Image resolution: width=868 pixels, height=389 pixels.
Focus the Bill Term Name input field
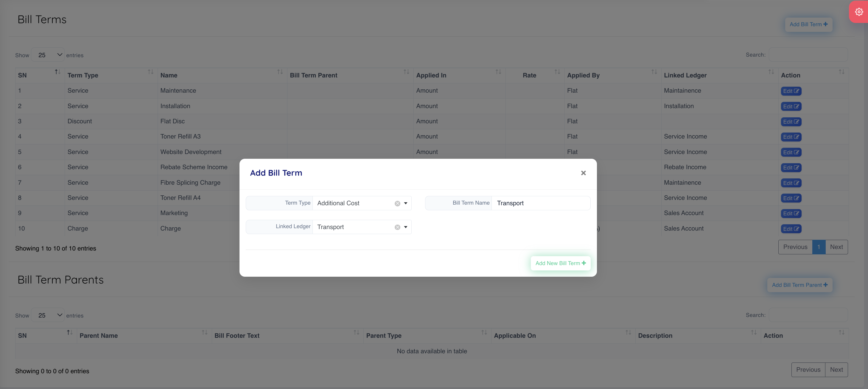click(540, 203)
